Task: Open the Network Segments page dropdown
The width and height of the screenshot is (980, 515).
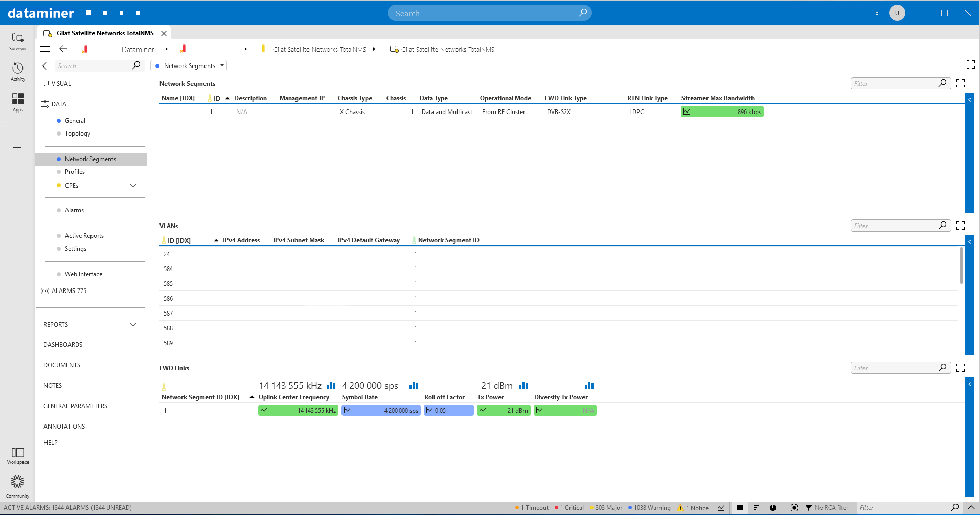Action: click(189, 65)
